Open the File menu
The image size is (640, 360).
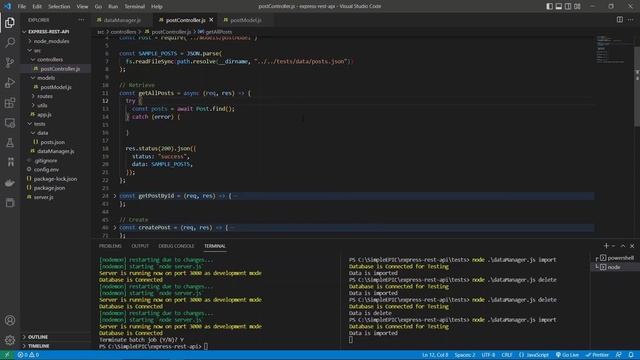[x=22, y=6]
